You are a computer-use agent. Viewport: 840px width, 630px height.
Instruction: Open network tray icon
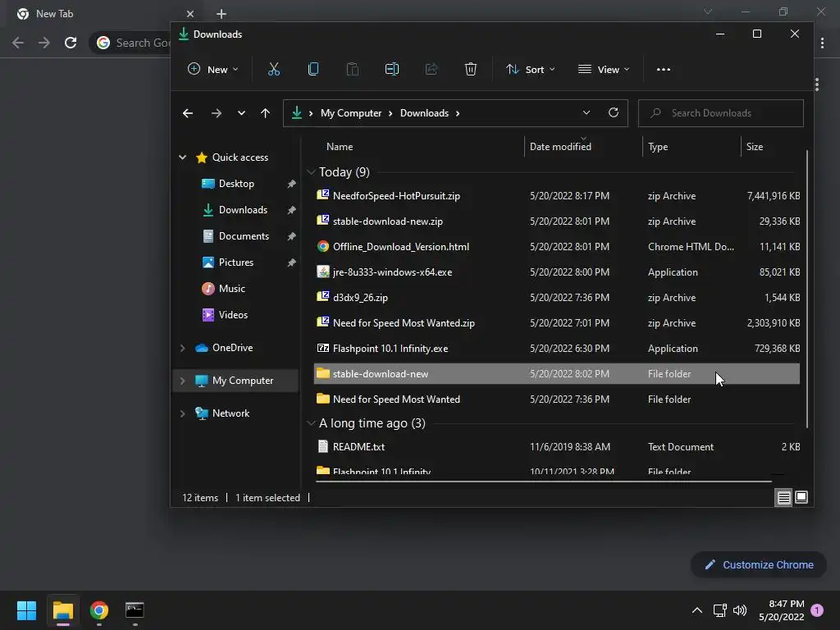(x=719, y=610)
